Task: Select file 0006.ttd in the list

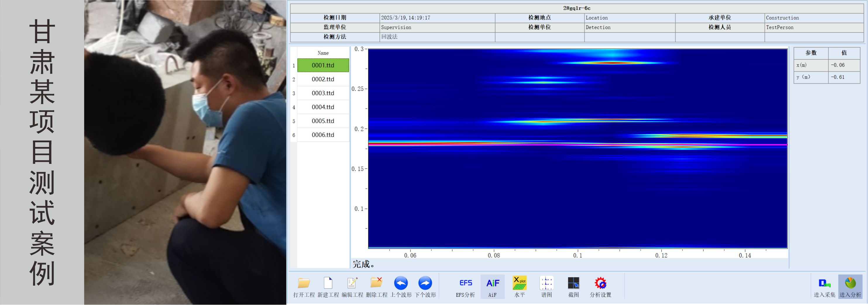Action: (323, 135)
